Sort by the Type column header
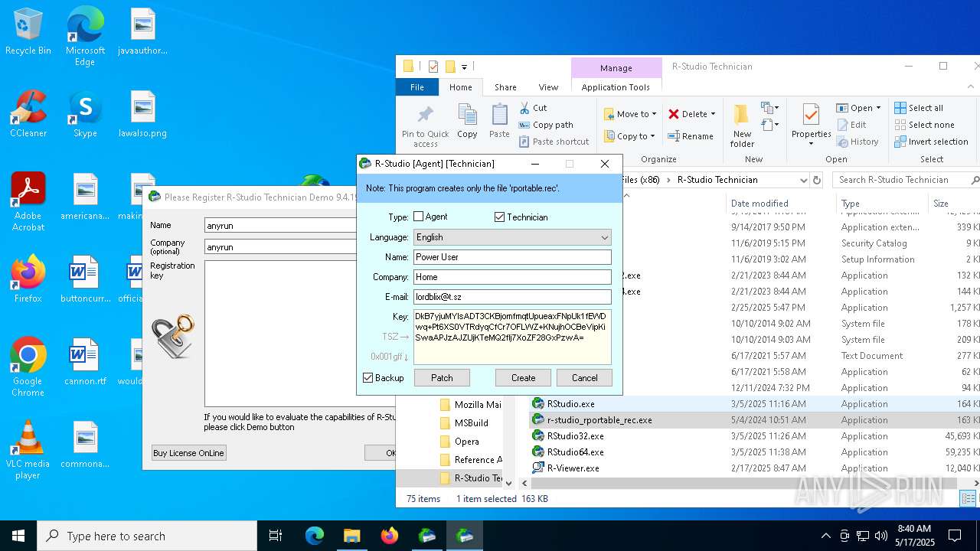 [881, 203]
